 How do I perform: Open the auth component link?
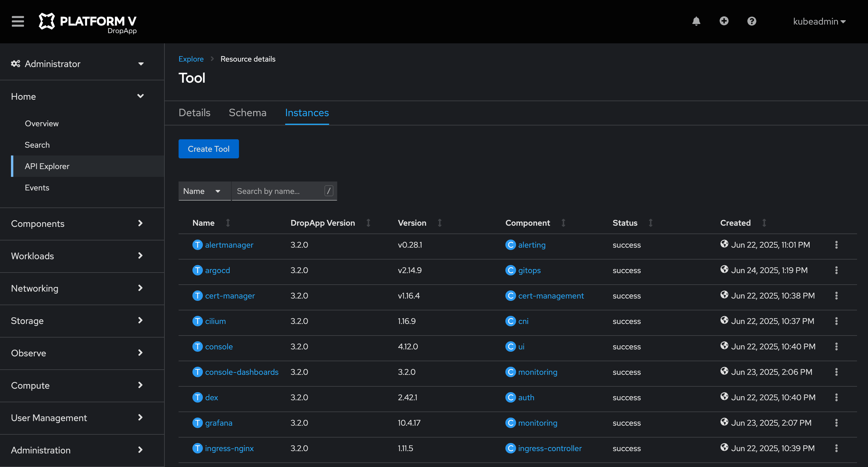click(526, 398)
